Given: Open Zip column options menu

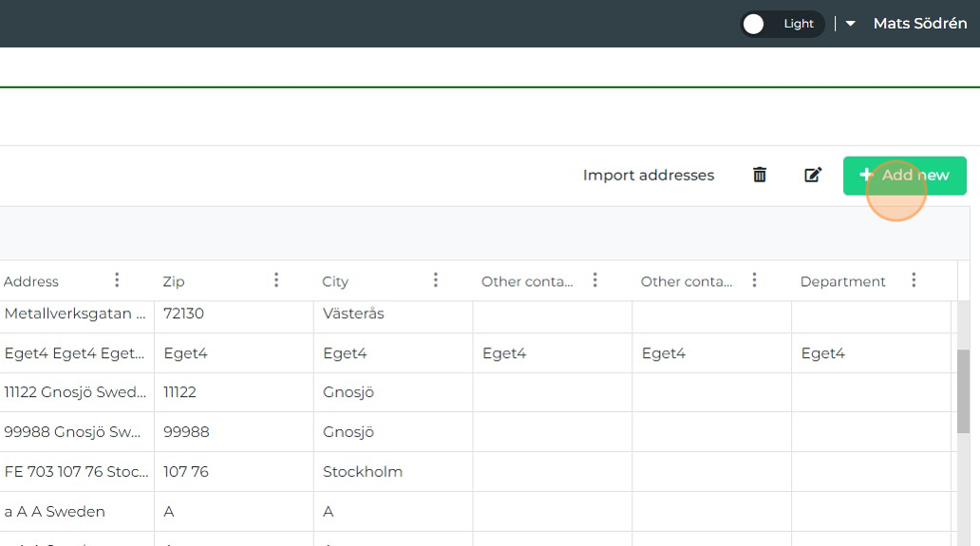Looking at the screenshot, I should 276,280.
